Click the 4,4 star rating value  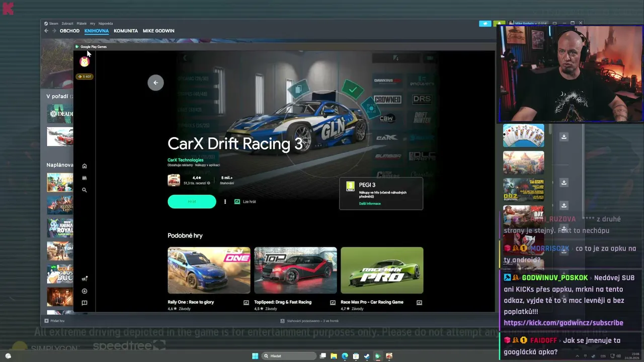197,178
